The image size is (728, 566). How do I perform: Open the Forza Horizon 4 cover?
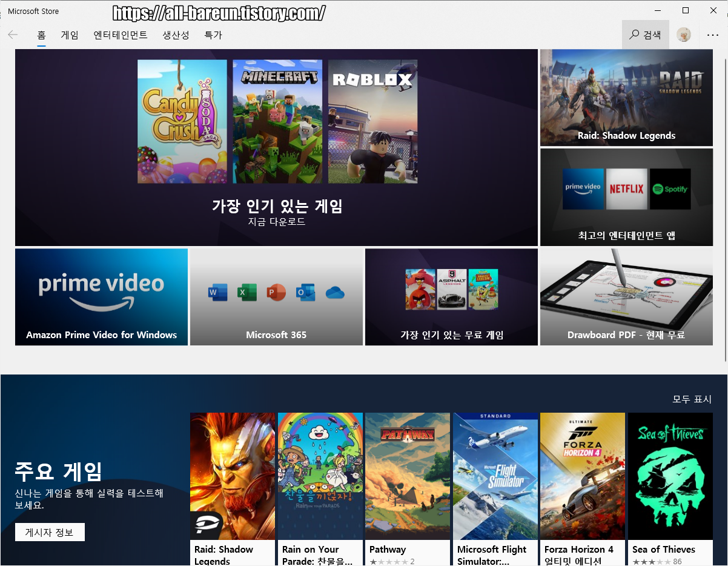click(583, 476)
